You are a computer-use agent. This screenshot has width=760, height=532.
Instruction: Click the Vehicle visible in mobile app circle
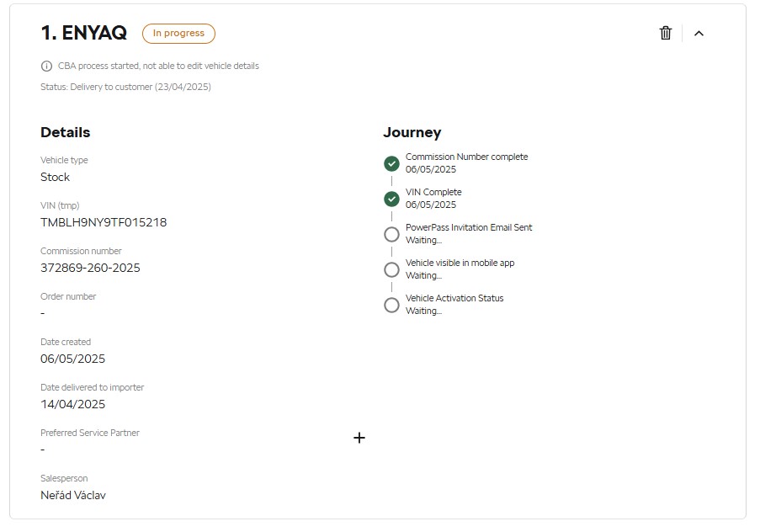pos(391,269)
